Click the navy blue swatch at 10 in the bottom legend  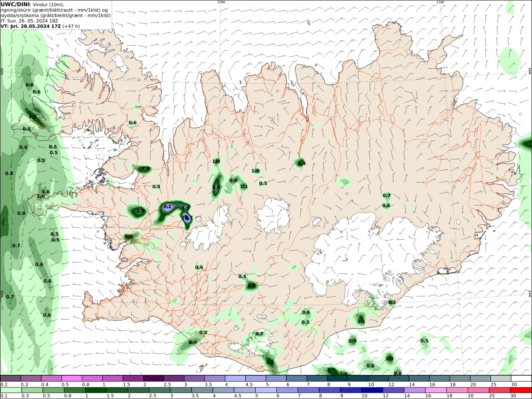[372, 390]
